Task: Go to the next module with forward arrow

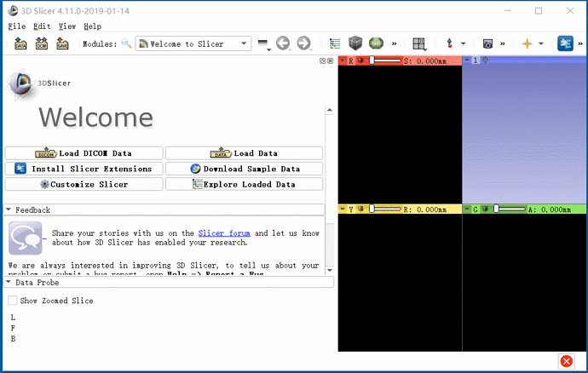Action: tap(304, 43)
